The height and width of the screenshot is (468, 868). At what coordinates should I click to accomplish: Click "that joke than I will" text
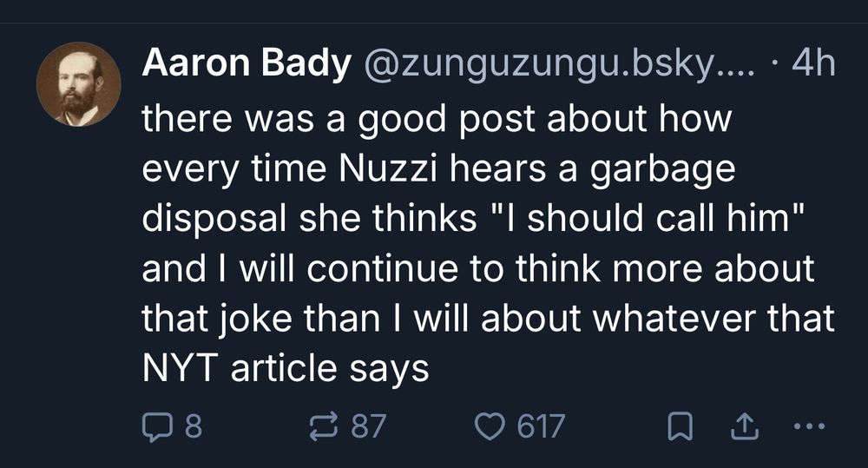click(303, 319)
